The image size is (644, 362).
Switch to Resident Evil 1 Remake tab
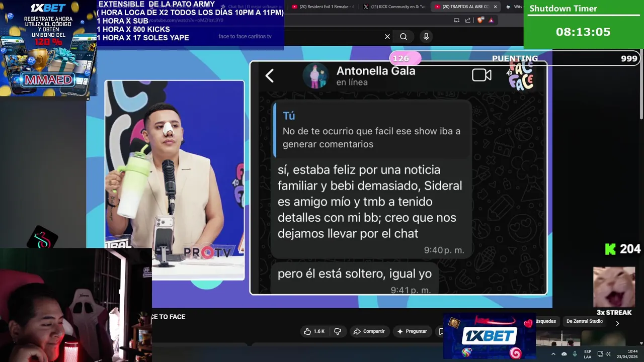323,7
